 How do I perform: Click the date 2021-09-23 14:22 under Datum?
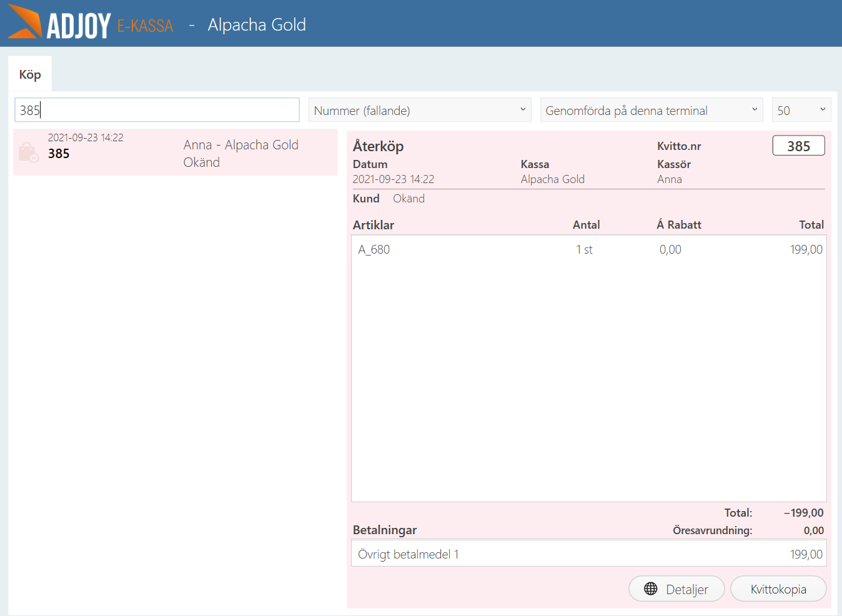(394, 179)
